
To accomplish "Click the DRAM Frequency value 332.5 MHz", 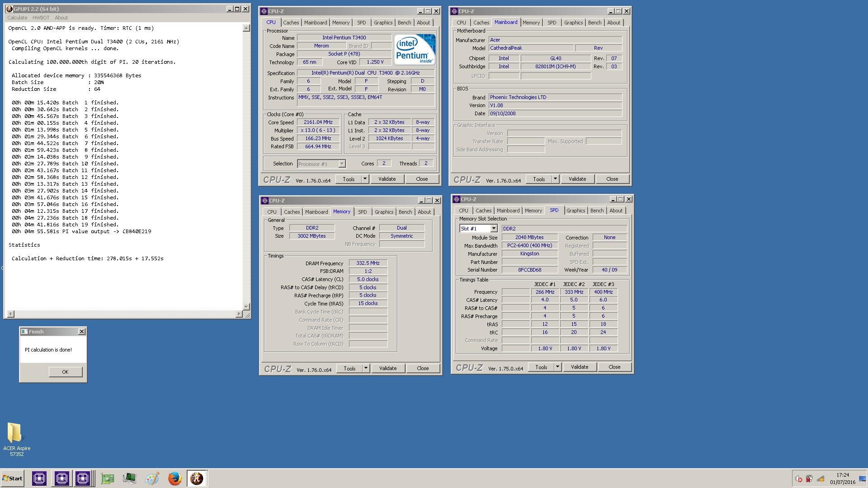I will [368, 263].
